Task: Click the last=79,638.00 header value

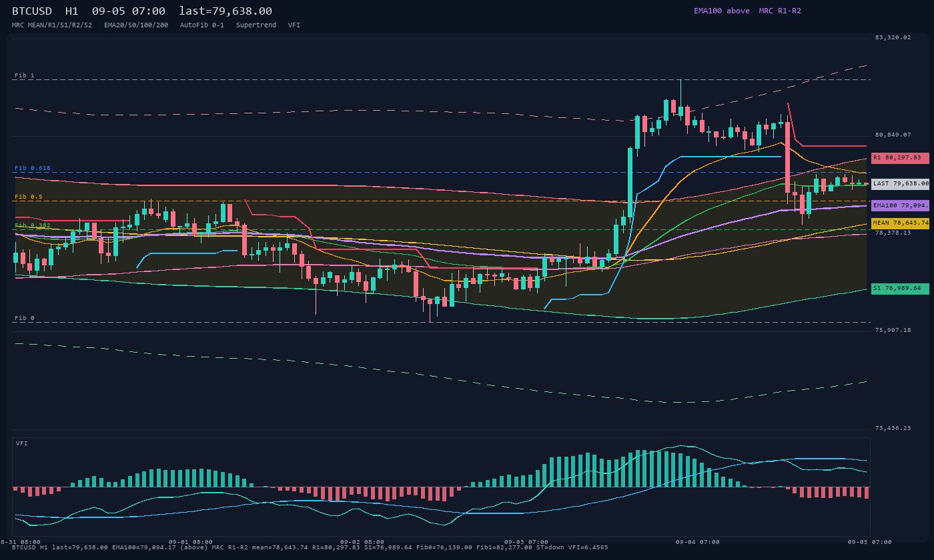Action: coord(225,11)
